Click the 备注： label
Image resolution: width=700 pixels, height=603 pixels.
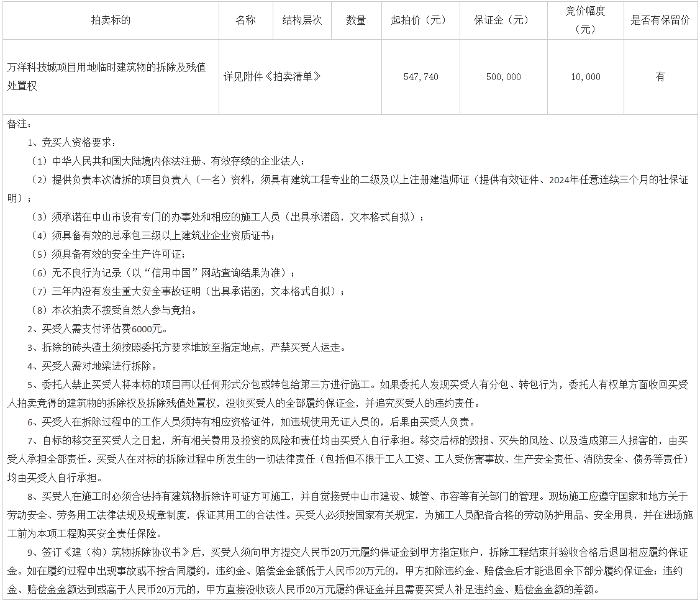(19, 124)
